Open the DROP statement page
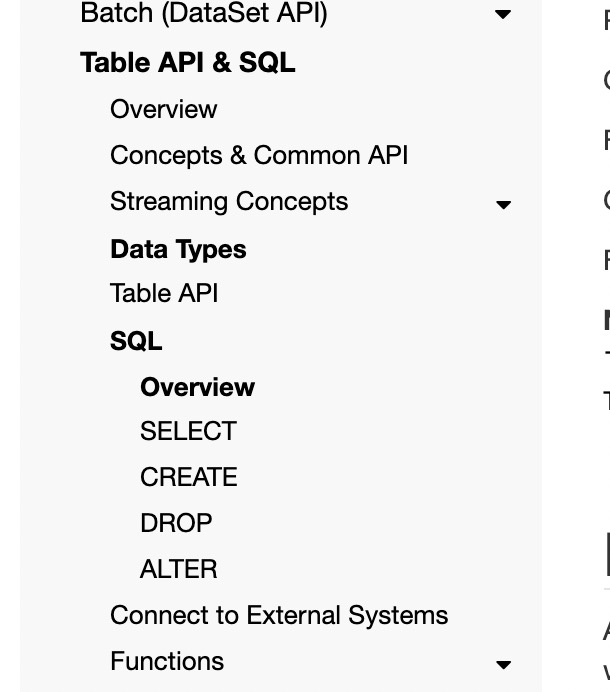Screen dimensions: 610x692 coord(176,523)
